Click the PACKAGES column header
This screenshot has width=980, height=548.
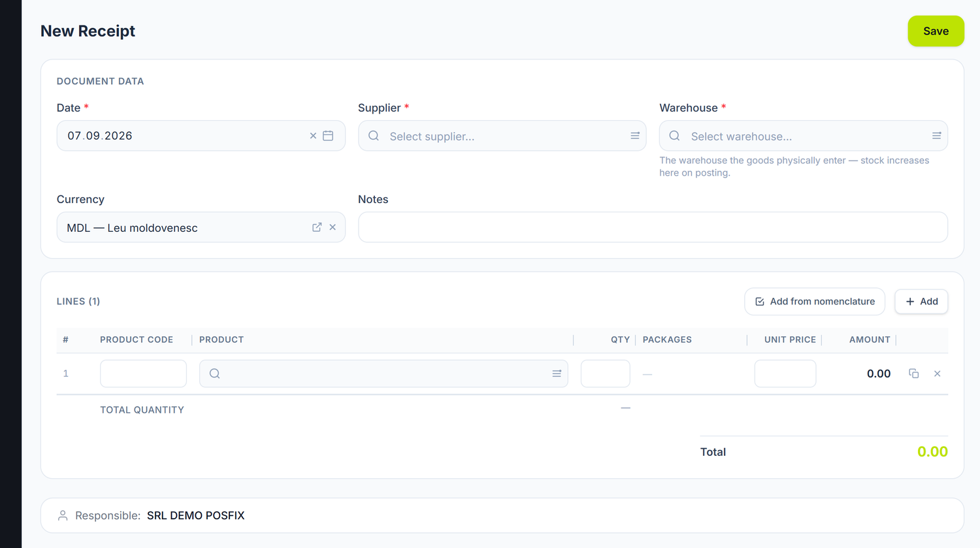(x=667, y=340)
